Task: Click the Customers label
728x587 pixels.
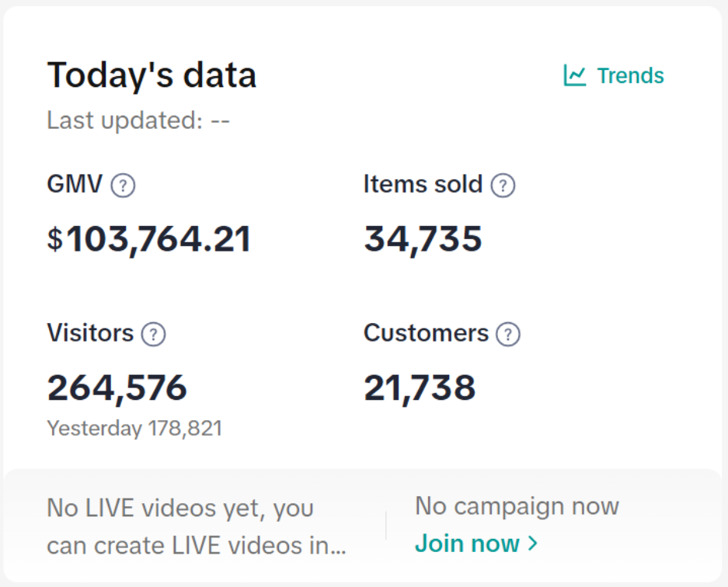Action: click(x=426, y=333)
